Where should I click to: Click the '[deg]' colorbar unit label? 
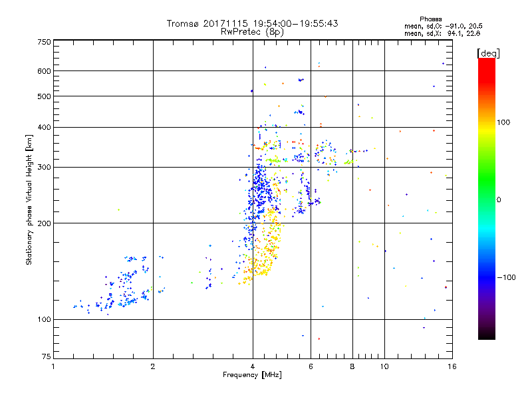[488, 53]
